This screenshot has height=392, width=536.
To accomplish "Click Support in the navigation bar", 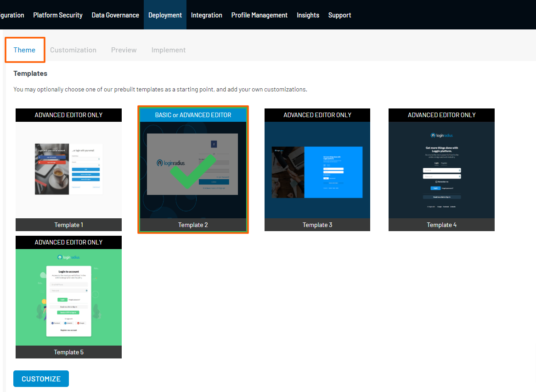I will coord(339,15).
